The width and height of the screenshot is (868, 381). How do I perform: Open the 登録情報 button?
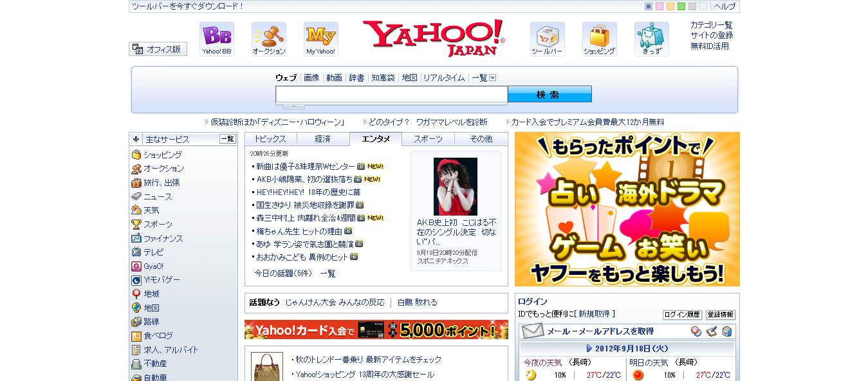721,315
